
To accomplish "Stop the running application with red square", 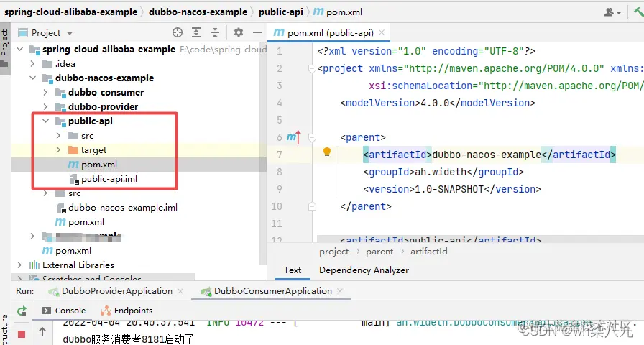I will [x=22, y=334].
